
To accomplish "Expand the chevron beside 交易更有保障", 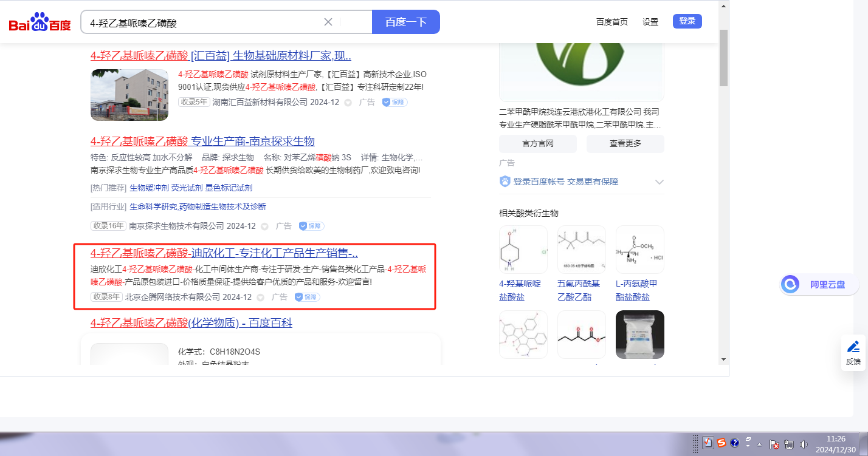I will click(x=659, y=182).
